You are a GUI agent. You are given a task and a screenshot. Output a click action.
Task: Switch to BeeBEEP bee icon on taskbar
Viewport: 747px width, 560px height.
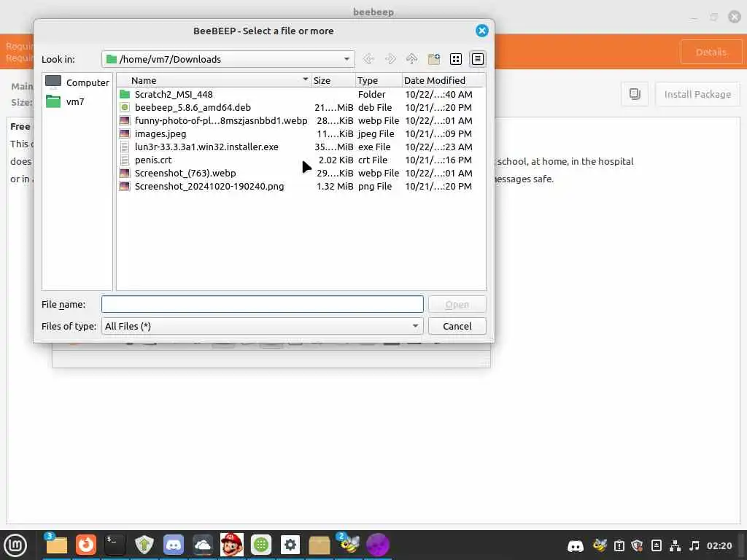tap(348, 545)
